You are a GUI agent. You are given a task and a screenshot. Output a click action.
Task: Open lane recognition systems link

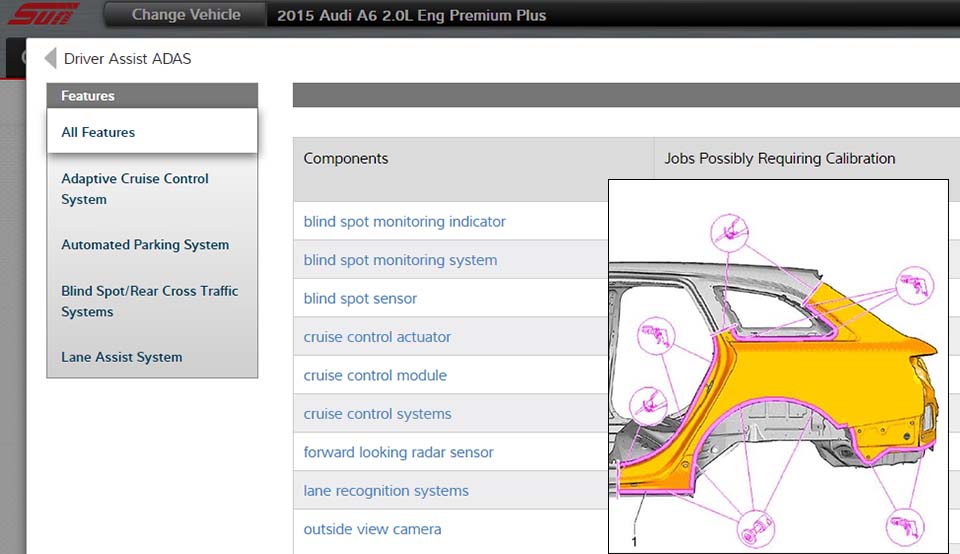coord(386,491)
